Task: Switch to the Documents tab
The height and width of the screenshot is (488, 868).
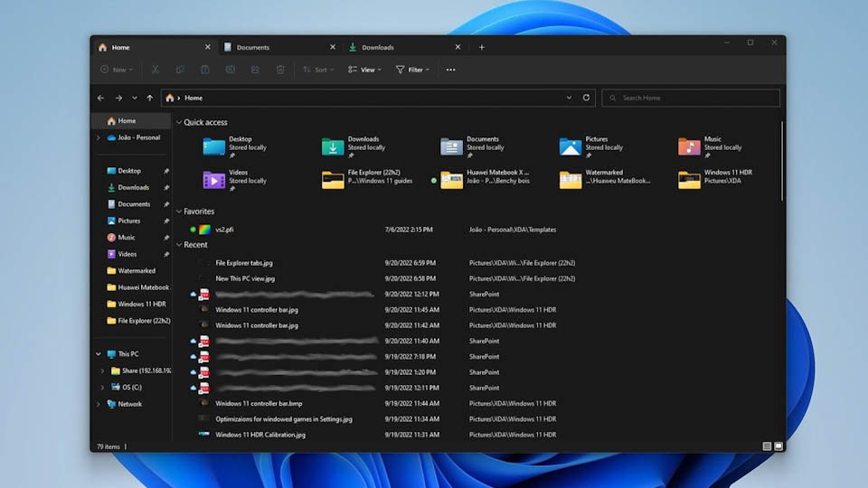Action: [x=253, y=47]
